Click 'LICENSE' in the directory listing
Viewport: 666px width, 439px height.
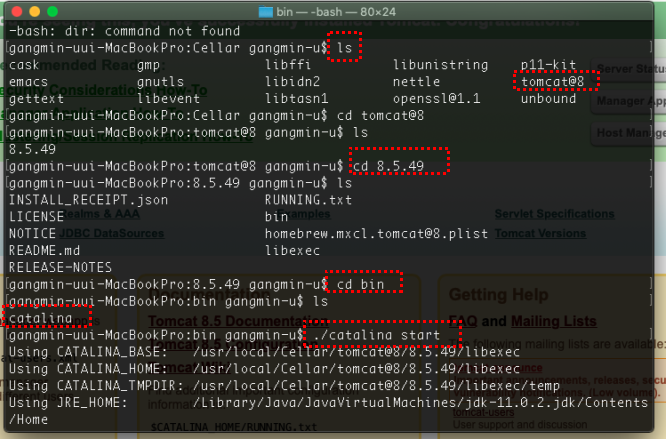37,217
